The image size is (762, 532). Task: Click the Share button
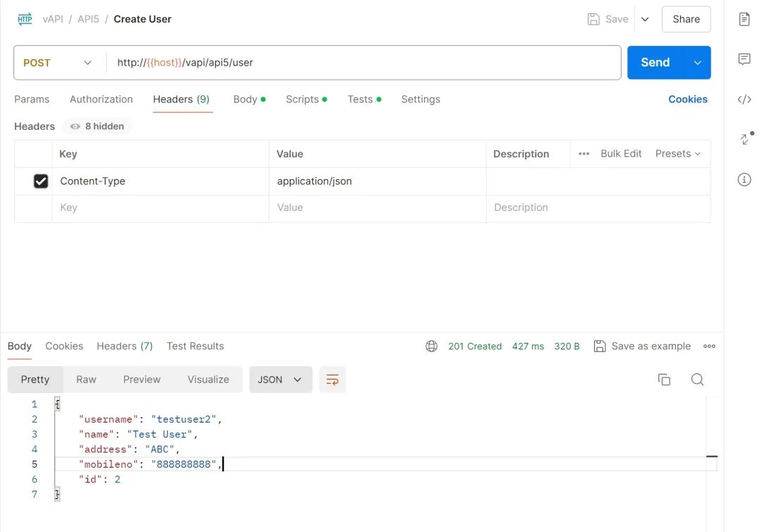click(x=687, y=20)
